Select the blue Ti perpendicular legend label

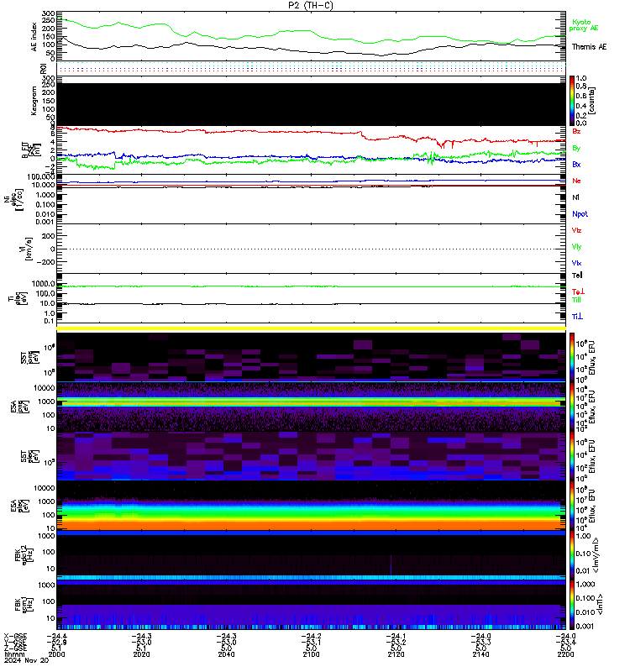pyautogui.click(x=577, y=317)
